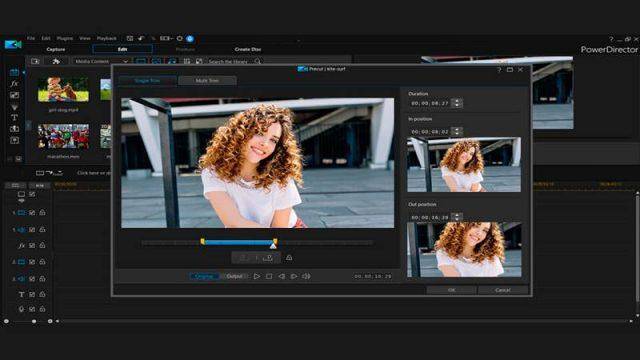Click the timeline zoom slider handle
The image size is (640, 360).
pos(34,321)
